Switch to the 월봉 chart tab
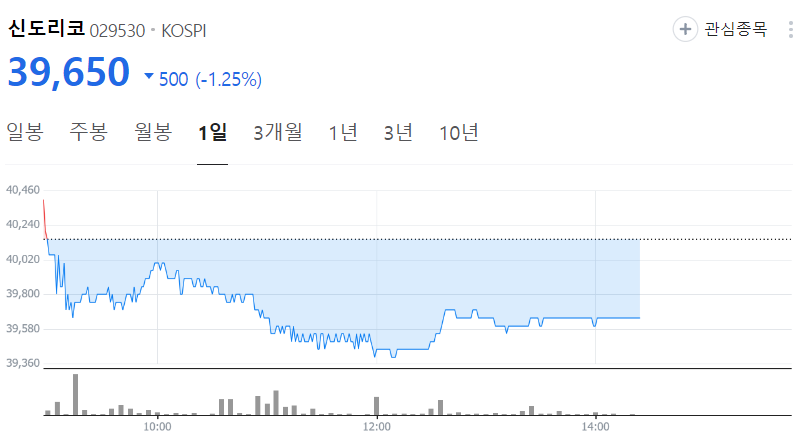812x432 pixels. click(x=153, y=133)
